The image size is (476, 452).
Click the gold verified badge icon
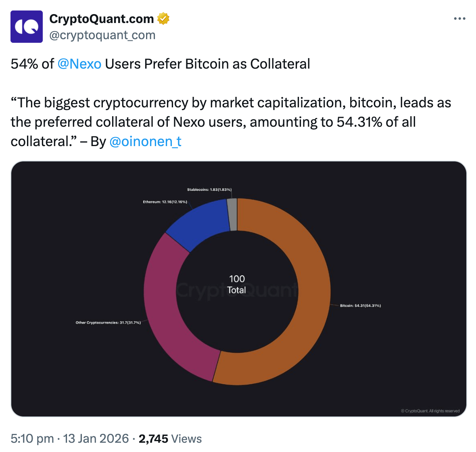[x=163, y=19]
